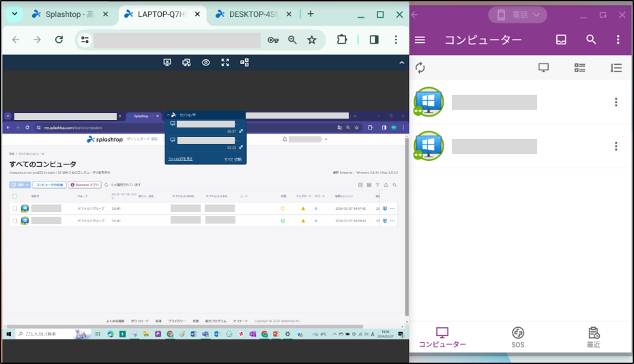Open the account dropdown beside the bell
Screen dimensions: 634x364
[x=308, y=139]
